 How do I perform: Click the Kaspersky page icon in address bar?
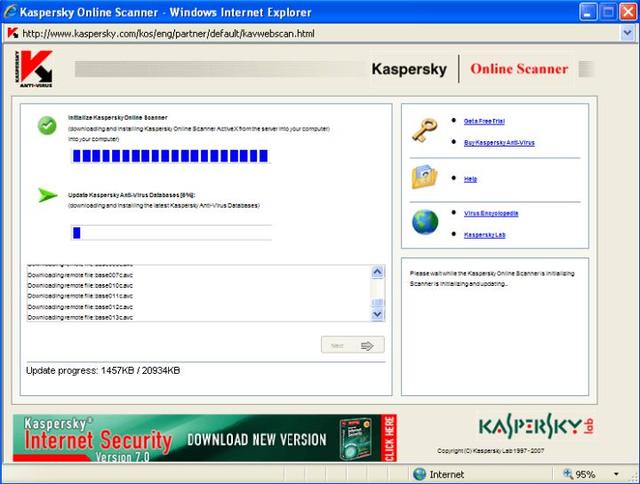point(12,32)
